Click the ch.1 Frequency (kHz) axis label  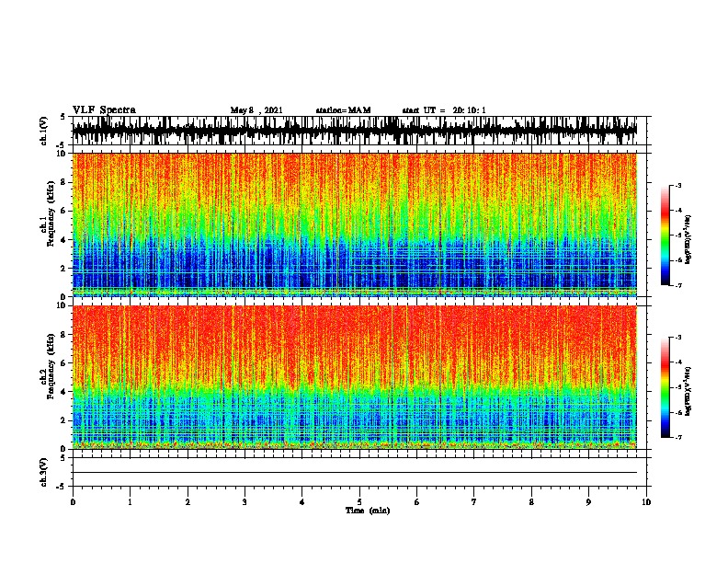coord(48,213)
